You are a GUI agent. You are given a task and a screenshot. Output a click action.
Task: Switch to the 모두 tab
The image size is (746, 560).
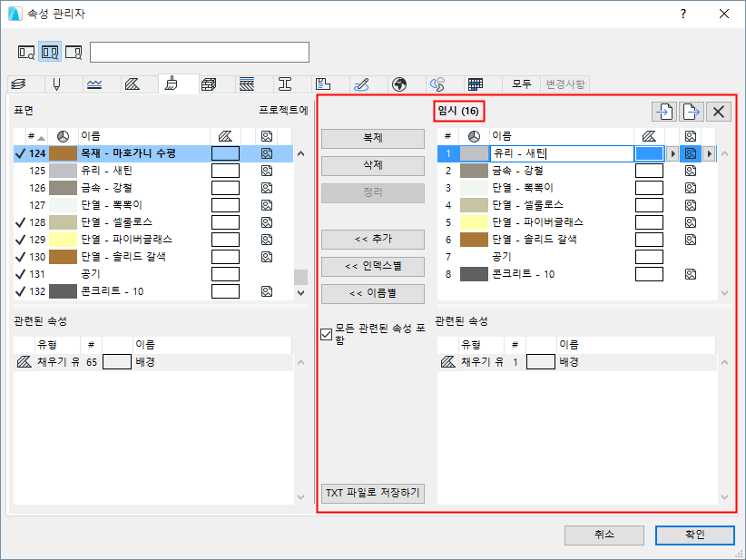coord(522,84)
